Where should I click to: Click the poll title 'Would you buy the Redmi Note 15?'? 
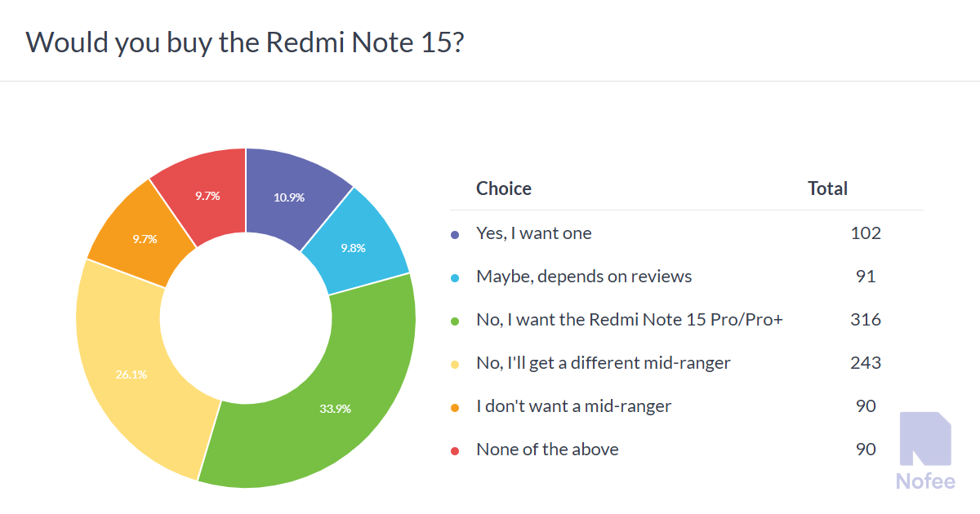(245, 42)
